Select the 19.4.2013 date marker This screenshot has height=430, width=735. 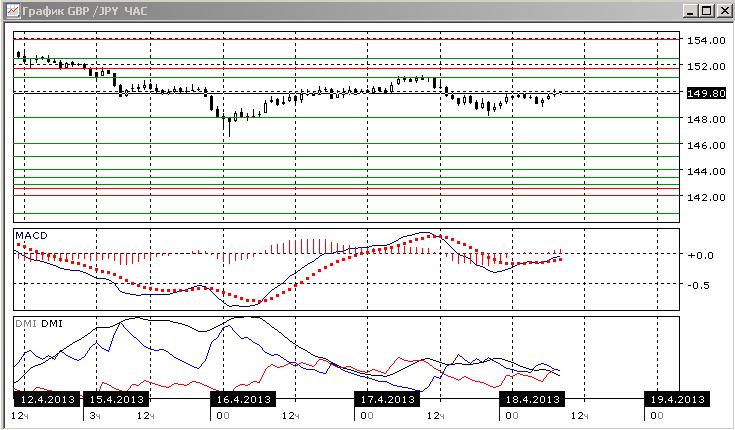tap(677, 399)
